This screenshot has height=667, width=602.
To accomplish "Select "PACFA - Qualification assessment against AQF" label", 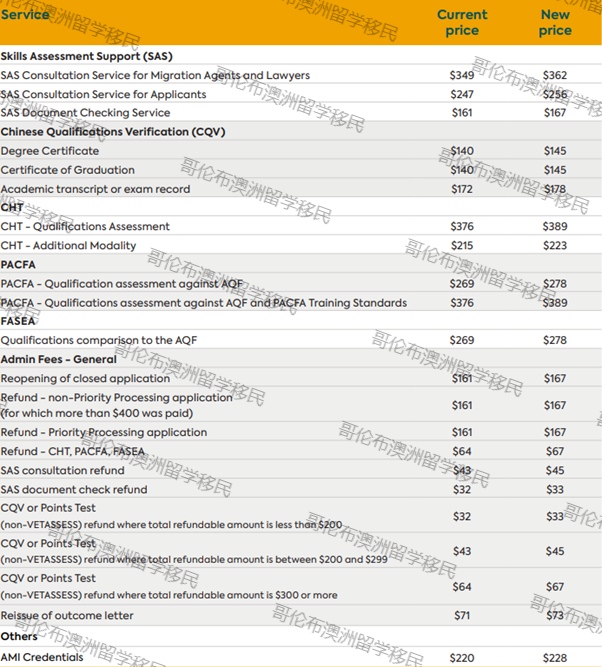I will 122,284.
